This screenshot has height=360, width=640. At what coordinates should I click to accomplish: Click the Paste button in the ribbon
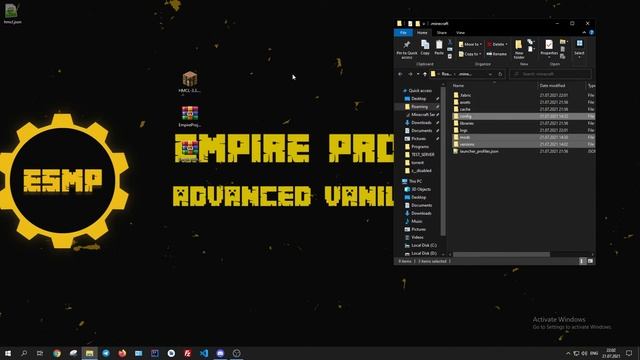439,47
